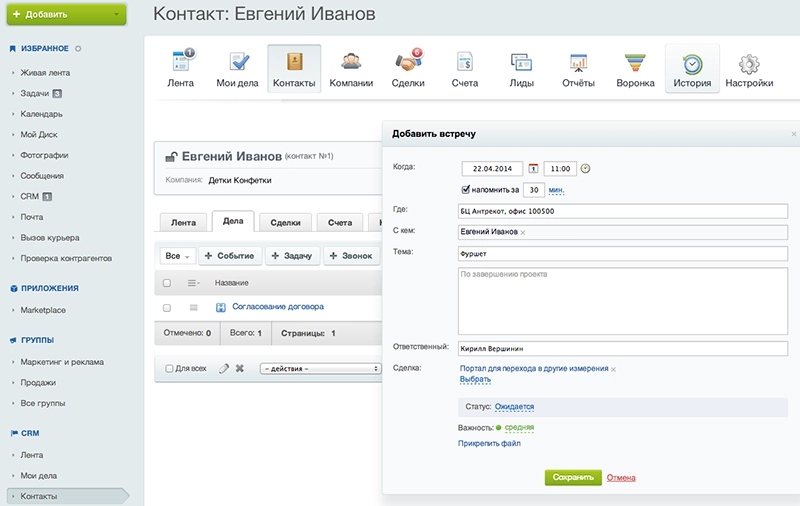Click the pencil edit icon in bottom bar

tap(224, 369)
